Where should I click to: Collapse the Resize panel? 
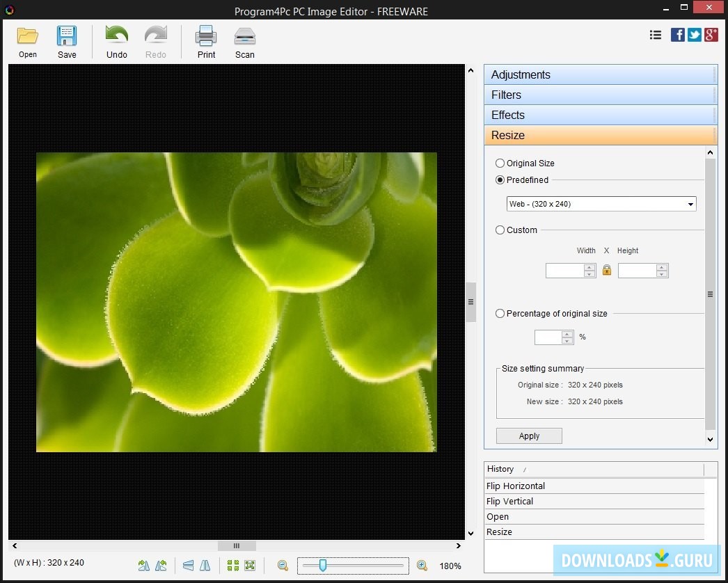tap(601, 135)
